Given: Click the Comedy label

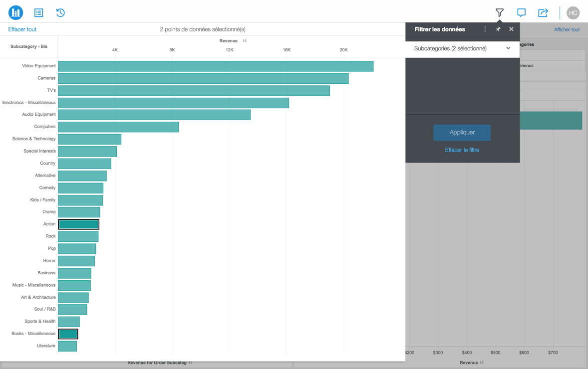Looking at the screenshot, I should click(47, 187).
